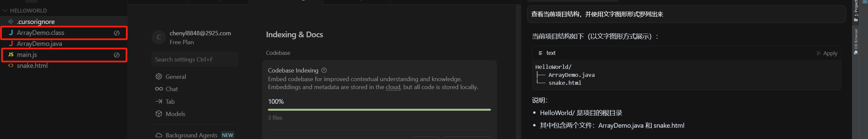
Task: Collapse the HELLOWORLD folder chevron
Action: click(x=5, y=11)
